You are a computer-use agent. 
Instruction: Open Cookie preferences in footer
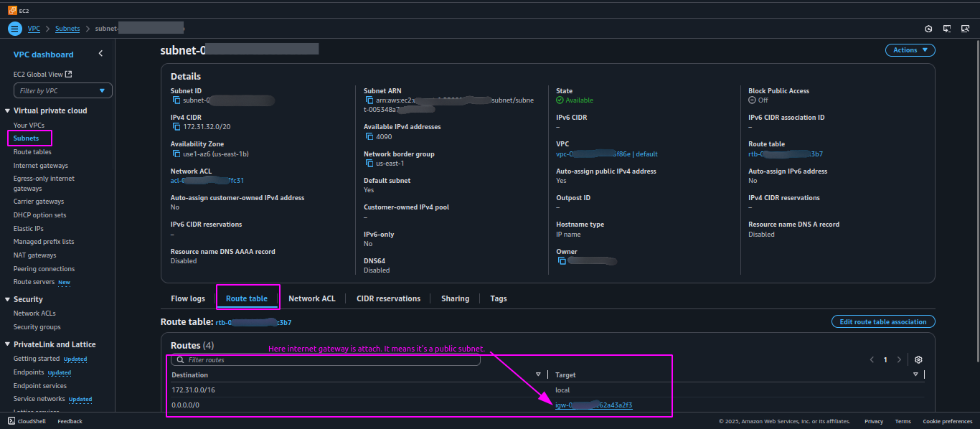click(948, 421)
